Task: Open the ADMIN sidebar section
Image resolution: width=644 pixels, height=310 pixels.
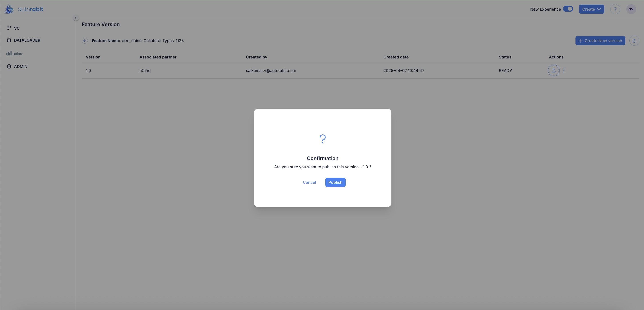Action: [x=20, y=66]
